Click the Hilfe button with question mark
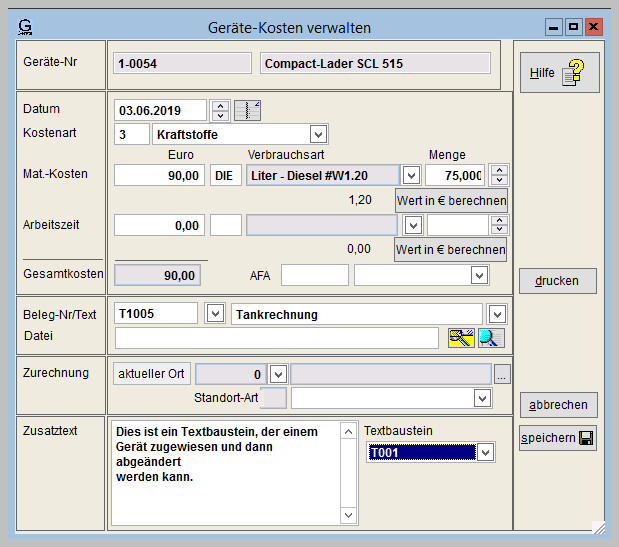The image size is (619, 547). (559, 73)
